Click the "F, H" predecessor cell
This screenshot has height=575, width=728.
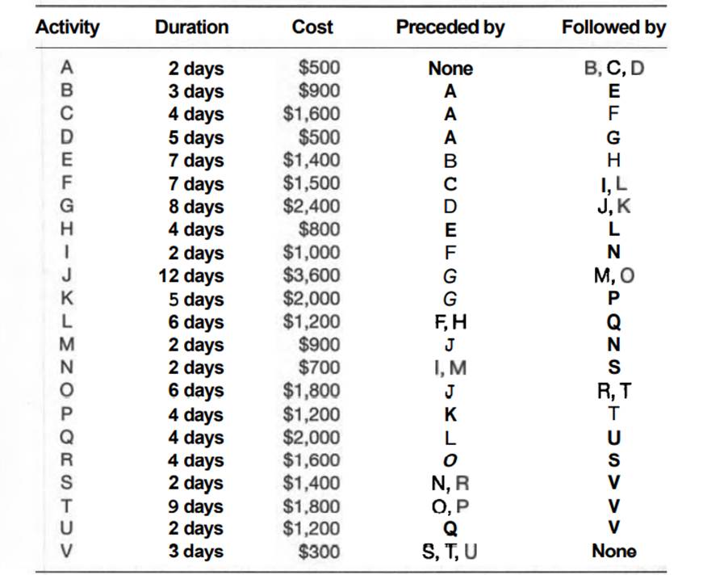tap(450, 322)
